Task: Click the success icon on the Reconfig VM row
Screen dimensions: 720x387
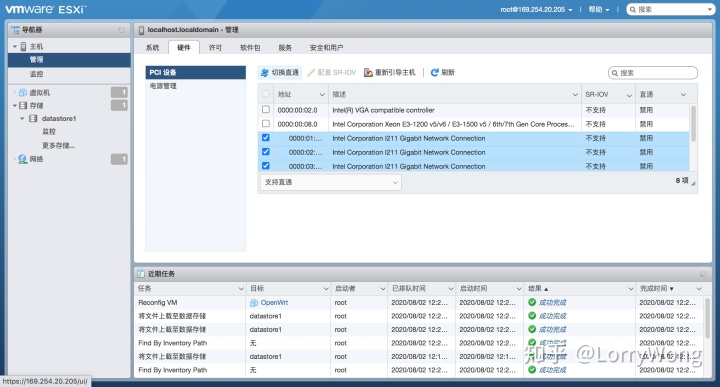Action: tap(532, 302)
